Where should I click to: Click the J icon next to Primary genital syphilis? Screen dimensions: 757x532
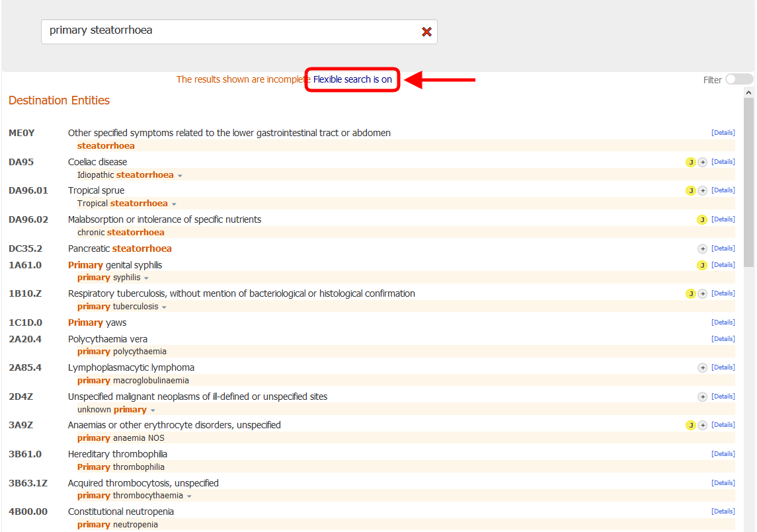pos(701,265)
